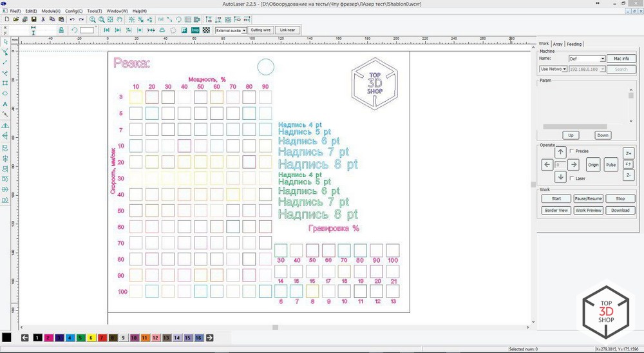Switch to the Work tab
Screen dimensions: 644x353
click(x=544, y=44)
